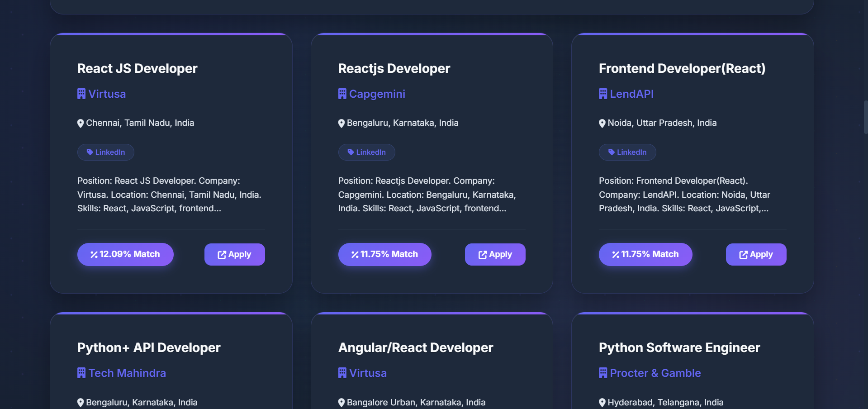
Task: Click the Bengaluru location text in the Reactjs Developer card
Action: [x=403, y=123]
